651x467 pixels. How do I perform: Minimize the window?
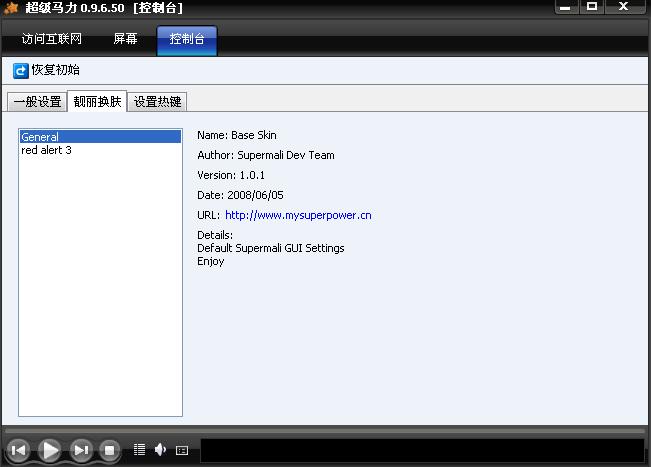tap(565, 7)
